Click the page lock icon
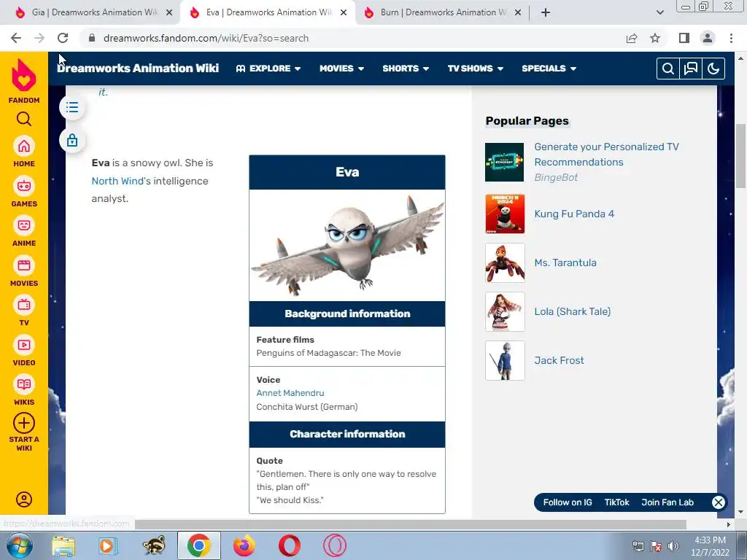Image resolution: width=747 pixels, height=560 pixels. (72, 141)
